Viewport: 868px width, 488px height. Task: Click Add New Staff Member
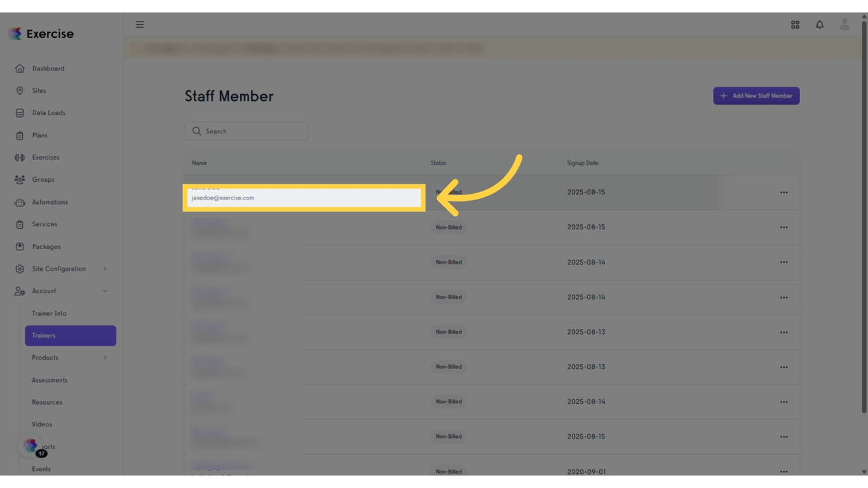756,95
